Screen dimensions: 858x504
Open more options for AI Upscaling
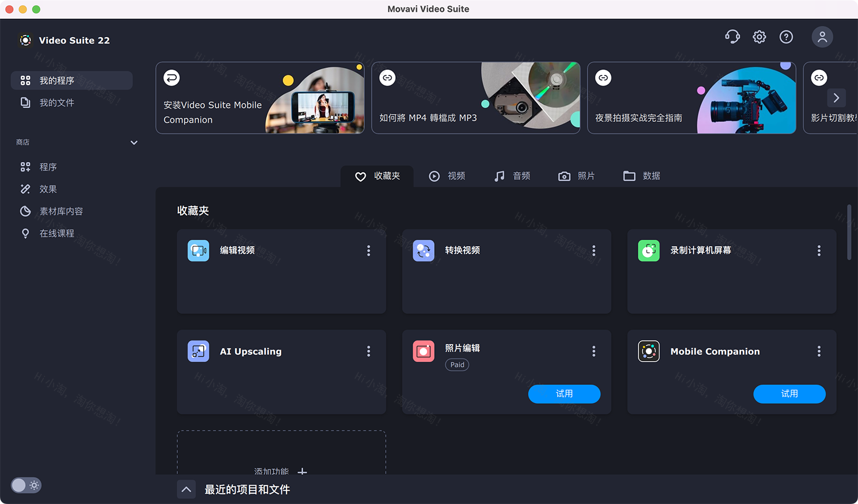[368, 351]
